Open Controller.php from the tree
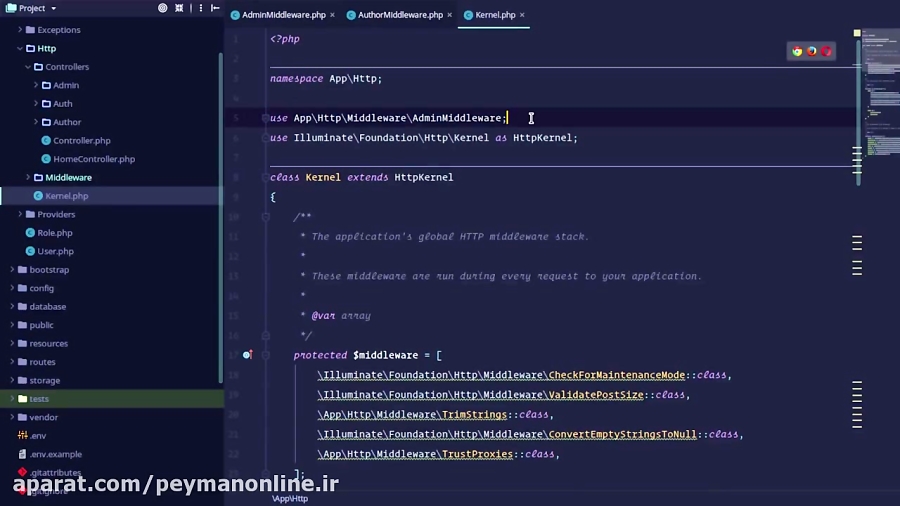The width and height of the screenshot is (900, 506). coord(82,141)
